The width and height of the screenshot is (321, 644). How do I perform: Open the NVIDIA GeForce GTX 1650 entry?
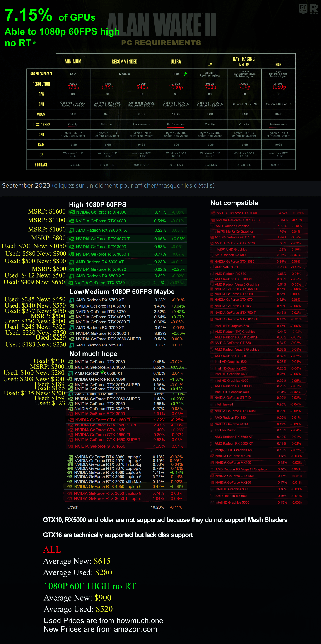(x=126, y=446)
